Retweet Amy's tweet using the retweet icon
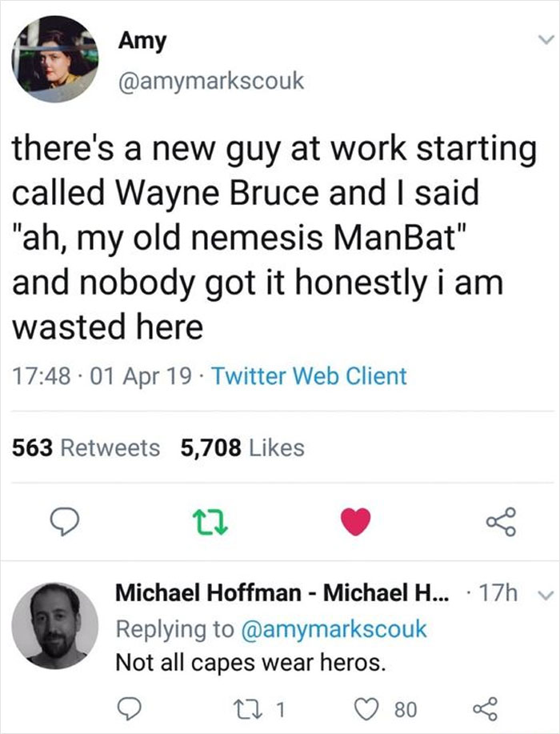This screenshot has height=734, width=560. 208,520
